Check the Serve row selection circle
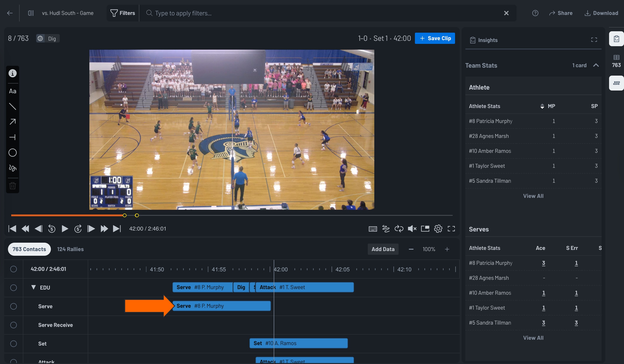The width and height of the screenshot is (624, 364). (x=13, y=306)
